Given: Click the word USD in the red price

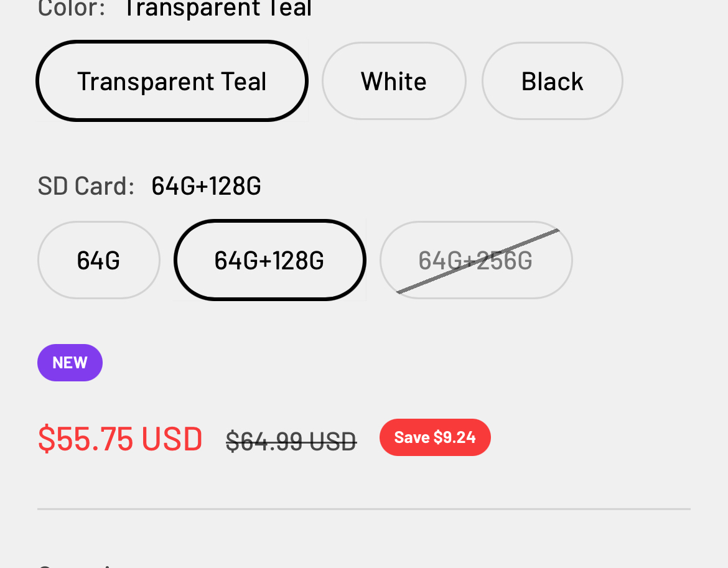Looking at the screenshot, I should click(172, 438).
